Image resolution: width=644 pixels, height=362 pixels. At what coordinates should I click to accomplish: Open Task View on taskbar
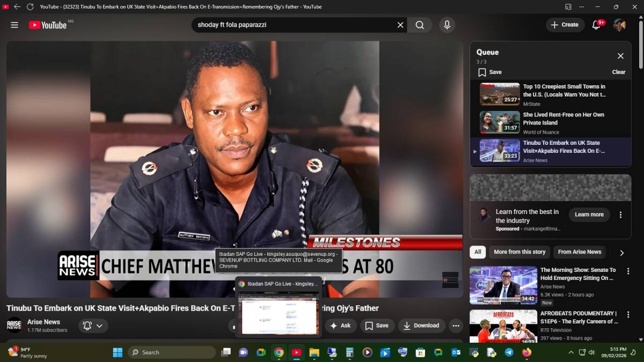pyautogui.click(x=226, y=352)
